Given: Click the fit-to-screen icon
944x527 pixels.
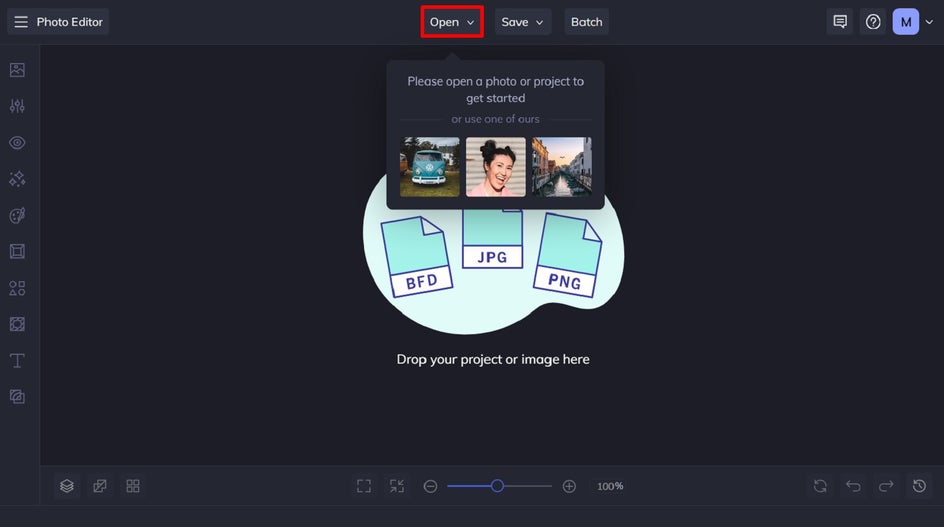Looking at the screenshot, I should 364,486.
